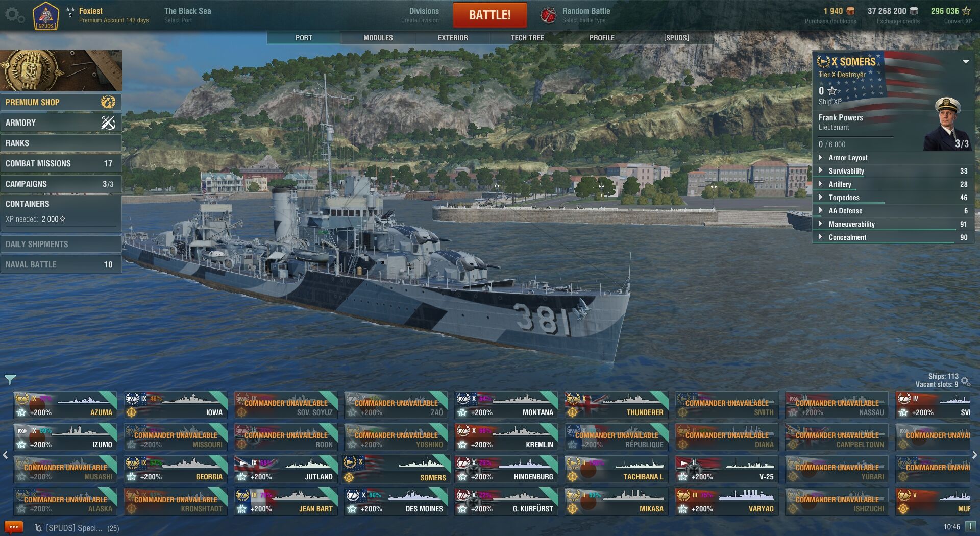Switch to the Modules tab
The image size is (980, 536).
(378, 38)
